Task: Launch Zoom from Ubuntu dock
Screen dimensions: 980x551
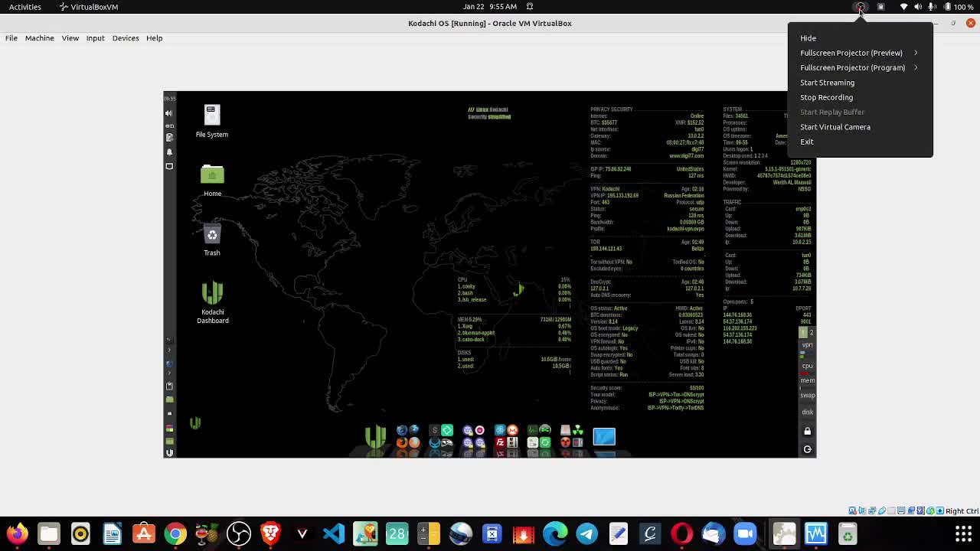Action: tap(745, 533)
